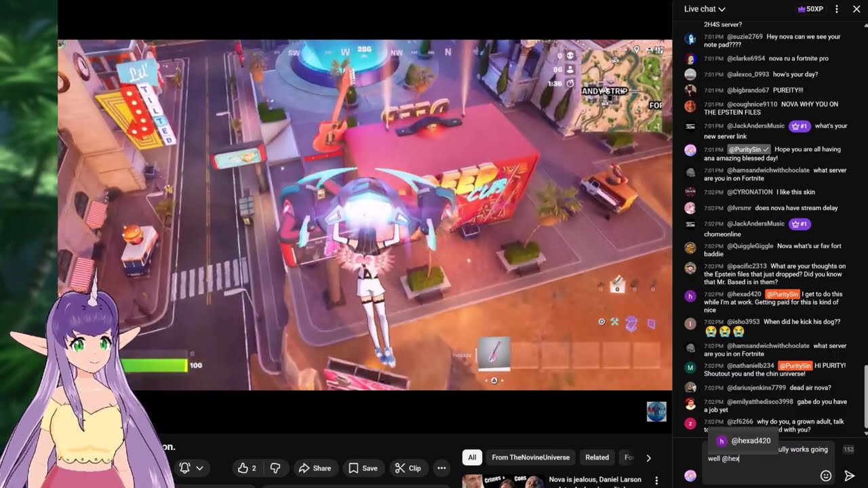Click the username @suzie2769
Viewport: 868px width, 488px height.
[745, 37]
